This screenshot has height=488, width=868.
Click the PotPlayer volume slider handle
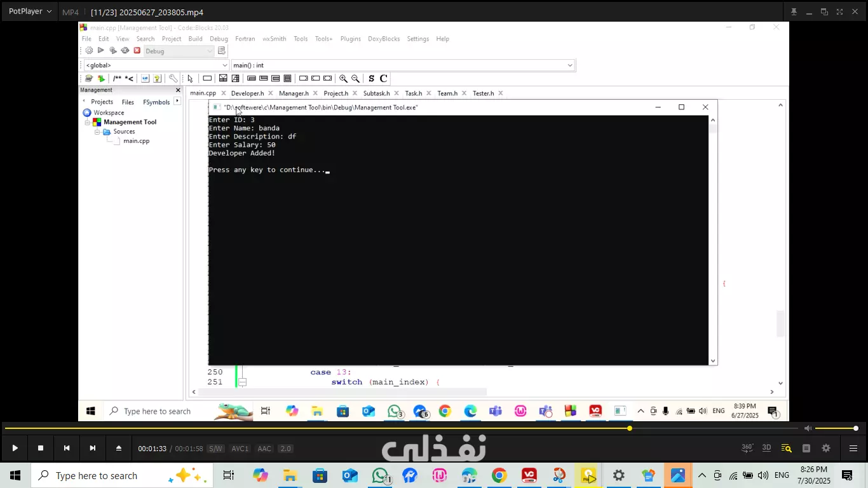click(856, 428)
